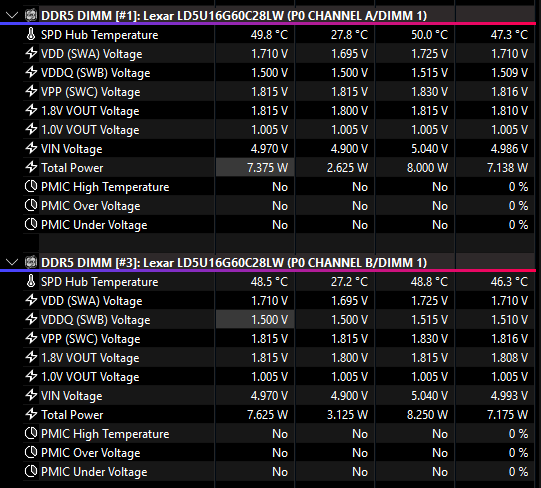Viewport: 541px width, 488px height.
Task: Click 1.808 V average 1.8V VOUT of DIMM [#3]
Action: point(510,358)
